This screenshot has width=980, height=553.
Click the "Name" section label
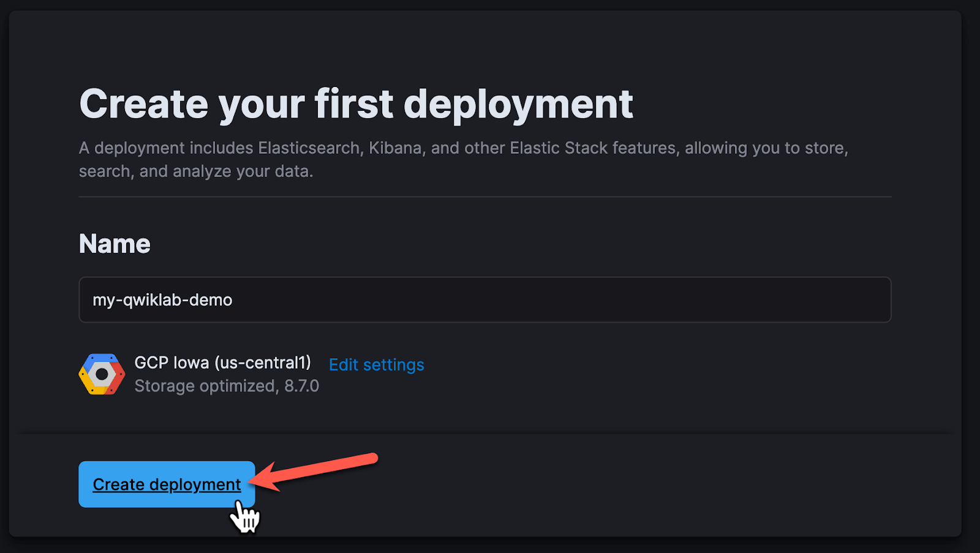pyautogui.click(x=115, y=244)
